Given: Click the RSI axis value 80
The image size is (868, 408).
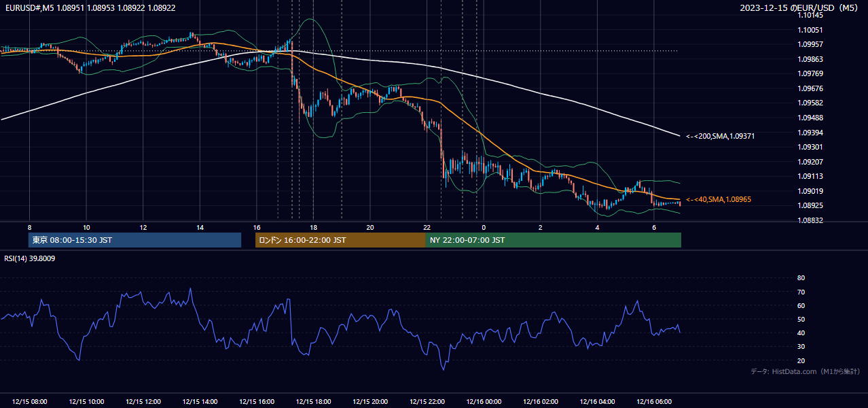Looking at the screenshot, I should tap(801, 278).
